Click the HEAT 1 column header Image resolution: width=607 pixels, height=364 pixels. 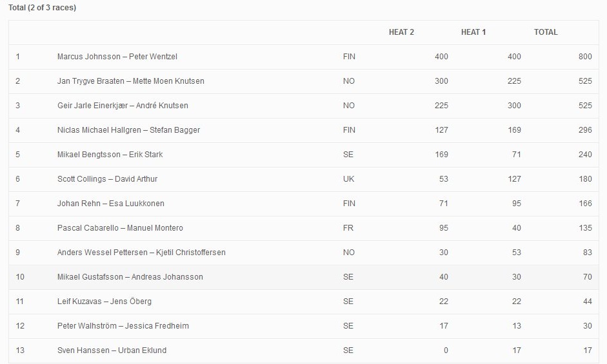(x=473, y=32)
